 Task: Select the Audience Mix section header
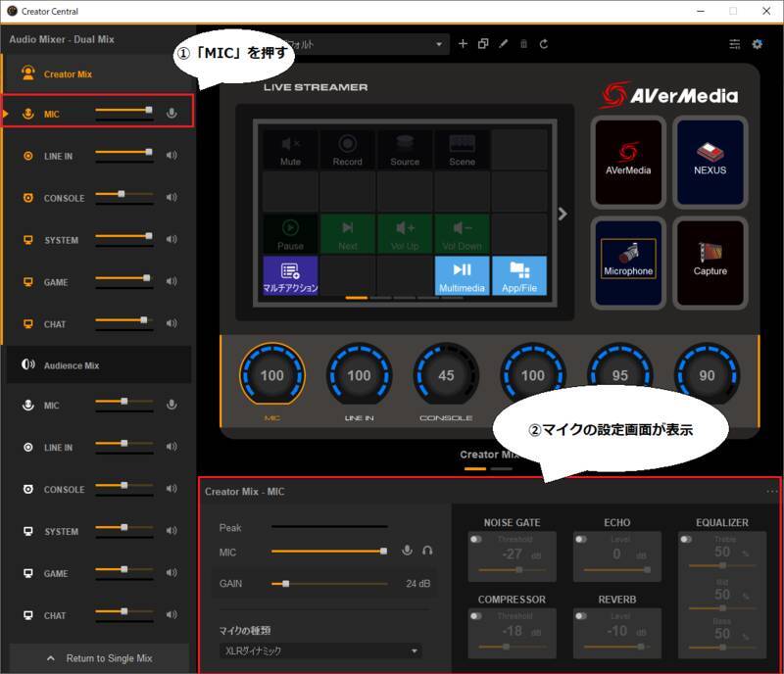(x=72, y=365)
